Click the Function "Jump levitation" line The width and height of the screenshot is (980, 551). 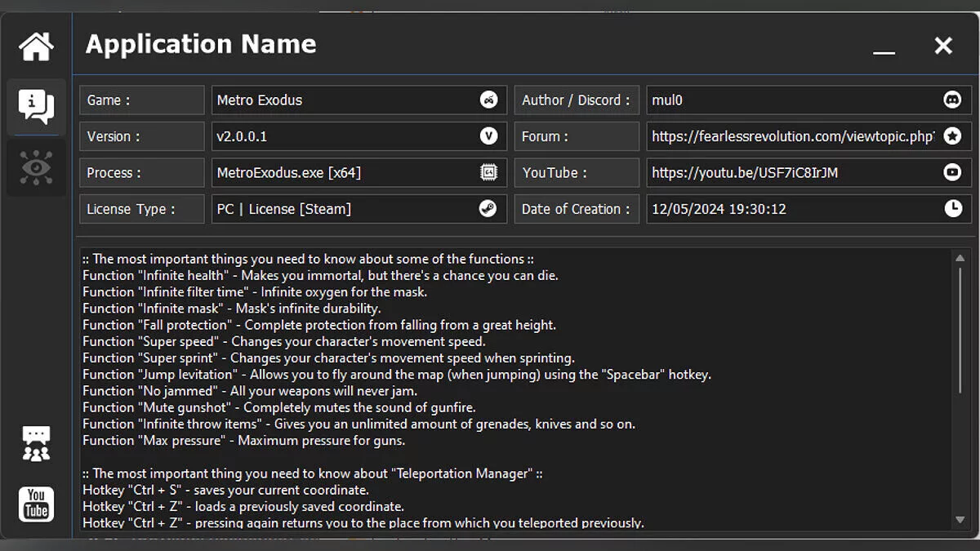point(397,374)
